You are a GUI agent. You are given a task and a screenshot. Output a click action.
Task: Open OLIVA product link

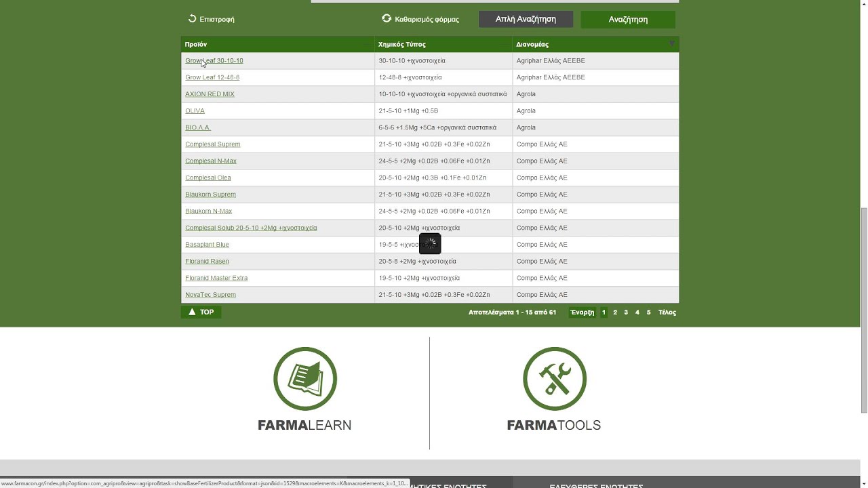tap(195, 111)
